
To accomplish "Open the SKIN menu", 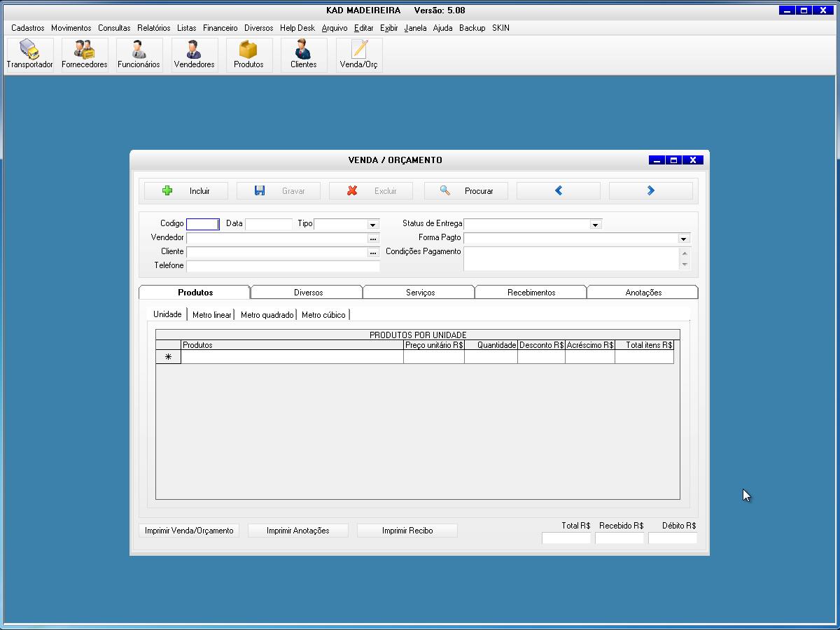I will pos(500,28).
